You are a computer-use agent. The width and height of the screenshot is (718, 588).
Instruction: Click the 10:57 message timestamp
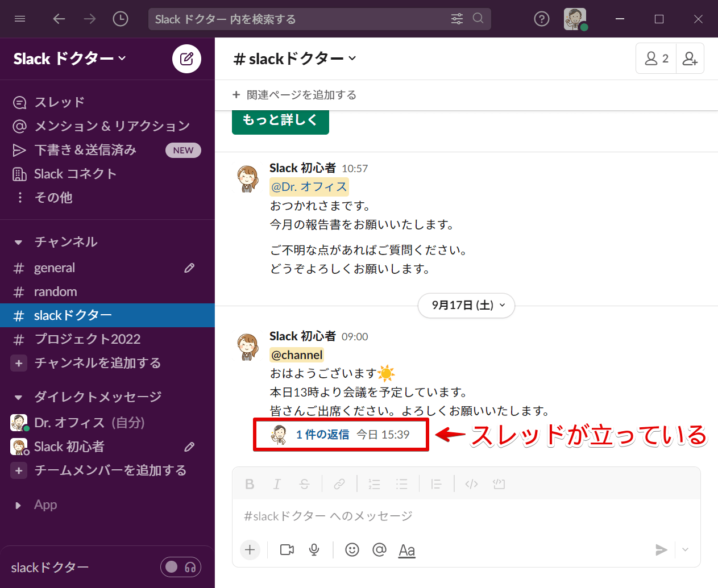[355, 169]
